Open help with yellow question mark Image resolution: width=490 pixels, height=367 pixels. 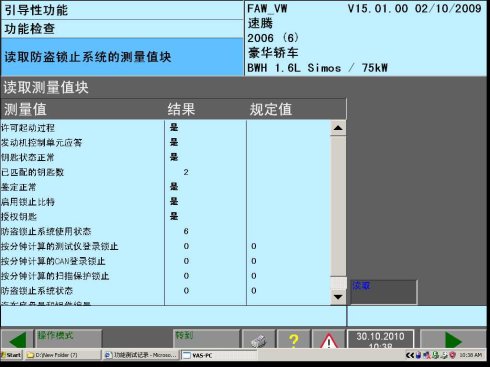[294, 339]
